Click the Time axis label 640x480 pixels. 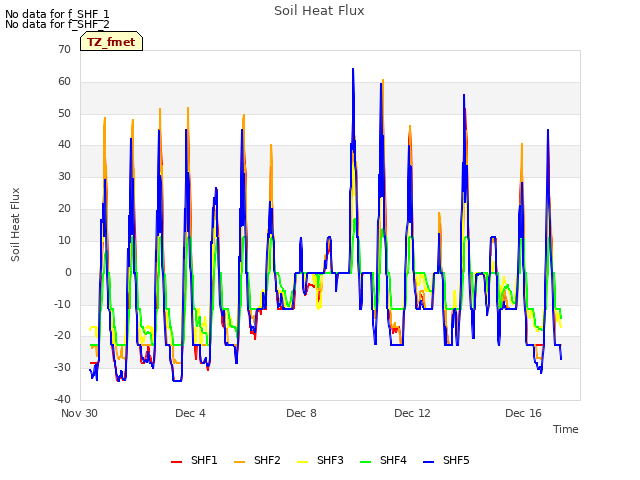pos(566,429)
